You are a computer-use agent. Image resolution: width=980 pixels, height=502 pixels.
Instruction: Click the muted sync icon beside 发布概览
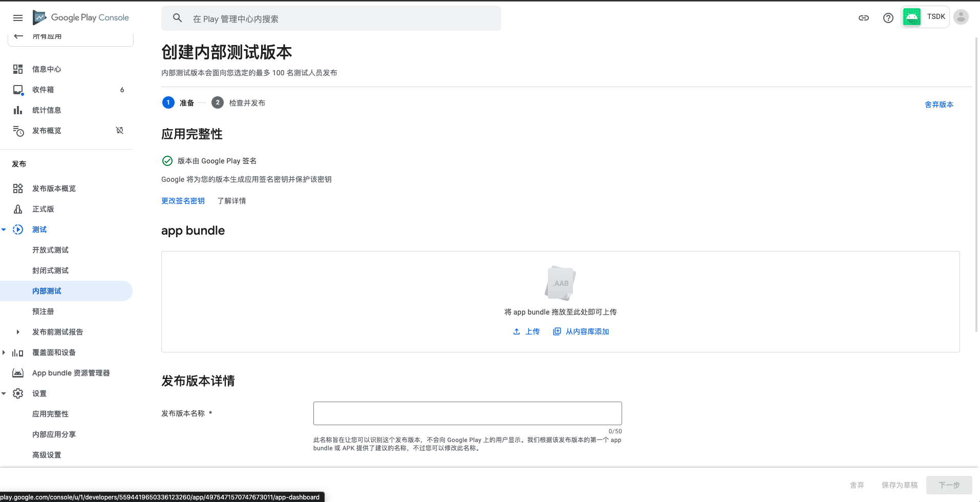click(x=120, y=130)
